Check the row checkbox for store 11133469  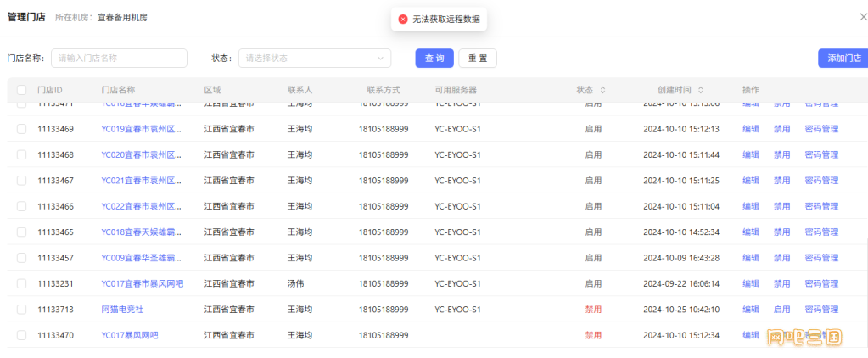point(21,129)
